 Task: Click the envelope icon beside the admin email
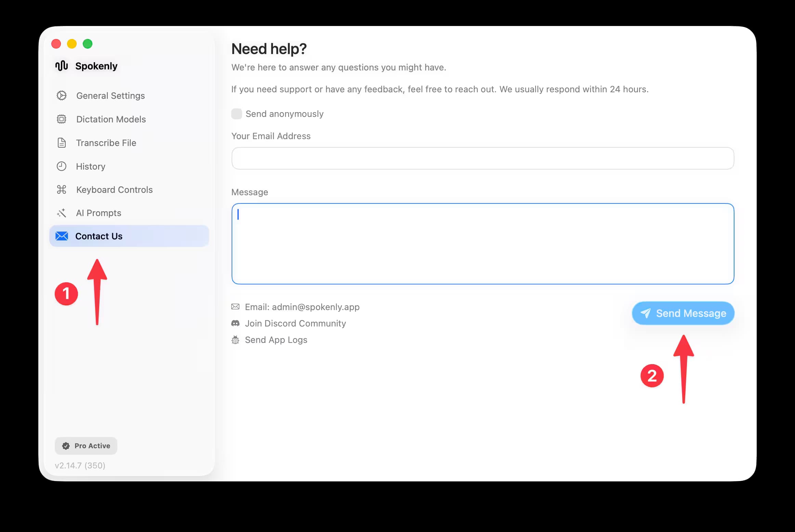(x=235, y=307)
